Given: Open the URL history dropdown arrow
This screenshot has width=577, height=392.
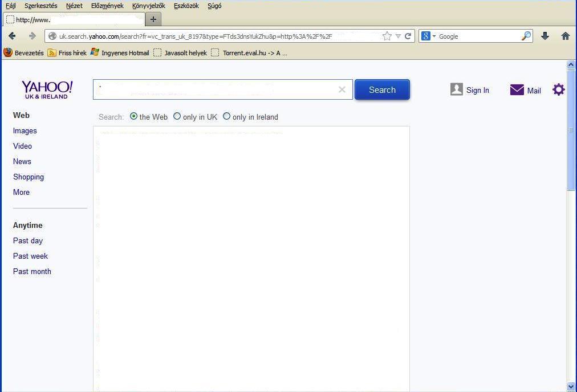Looking at the screenshot, I should (x=398, y=36).
